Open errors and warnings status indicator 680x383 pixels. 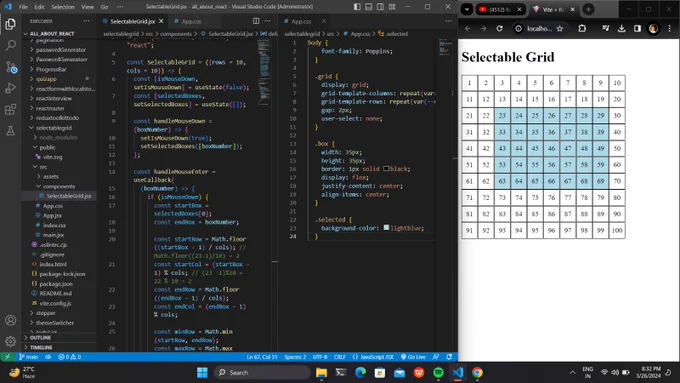click(69, 357)
